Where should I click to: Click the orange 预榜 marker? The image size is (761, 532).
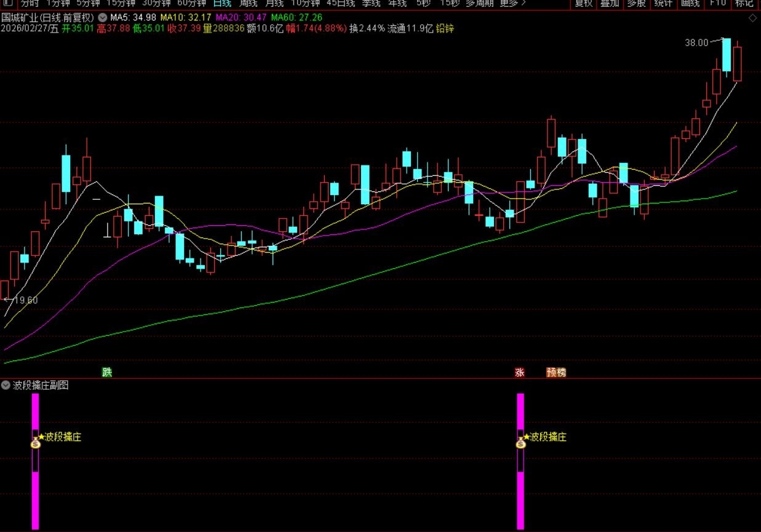[x=556, y=372]
